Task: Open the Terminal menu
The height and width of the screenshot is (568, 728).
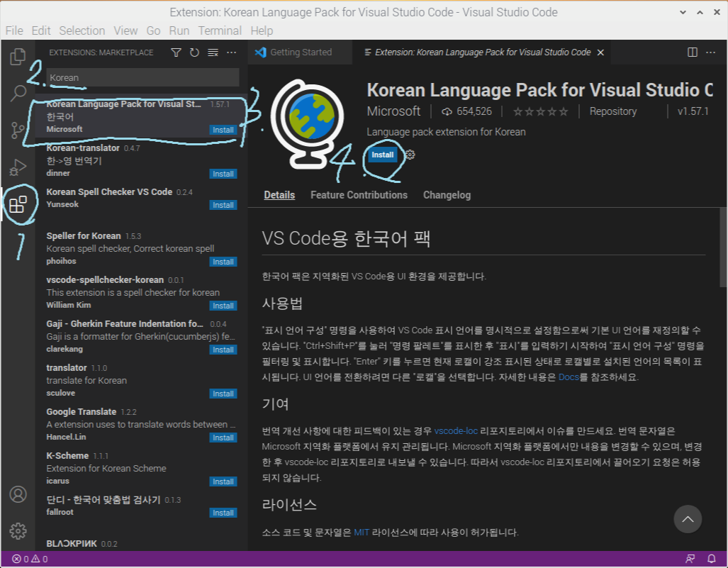Action: click(x=220, y=30)
